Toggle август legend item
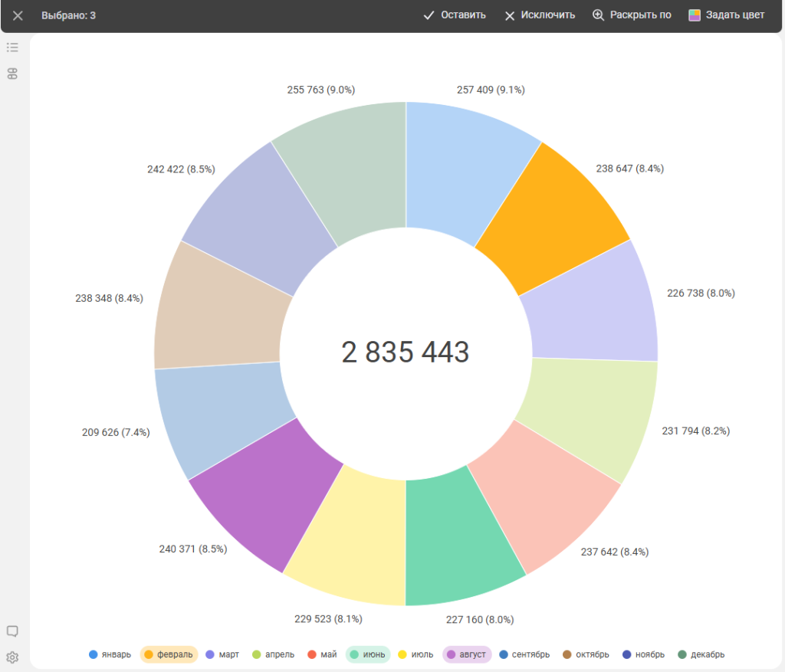785x672 pixels. click(466, 654)
